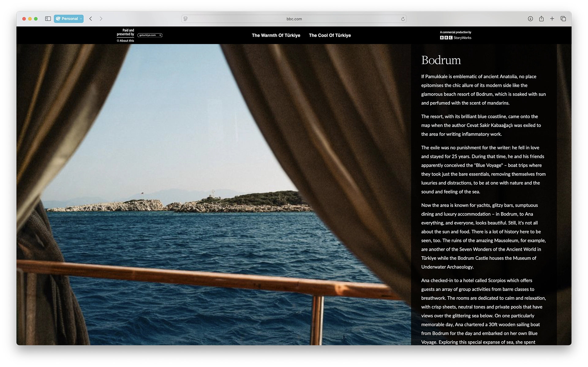This screenshot has height=367, width=588.
Task: Open a new tab
Action: pyautogui.click(x=552, y=19)
